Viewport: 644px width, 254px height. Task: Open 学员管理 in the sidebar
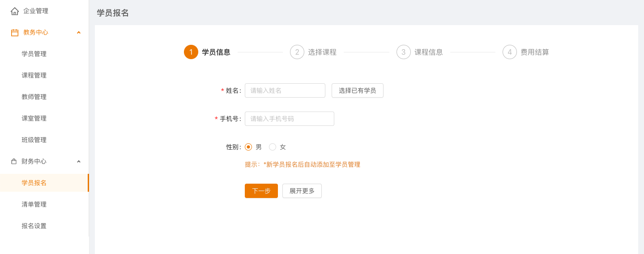pyautogui.click(x=34, y=54)
